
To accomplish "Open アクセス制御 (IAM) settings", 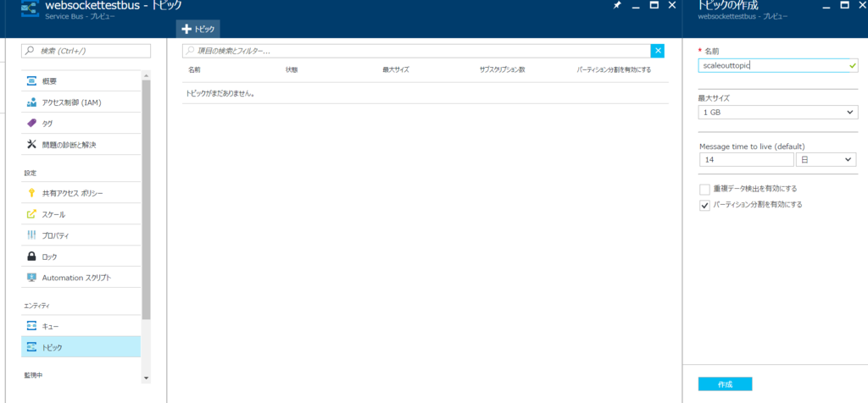I will [x=81, y=102].
